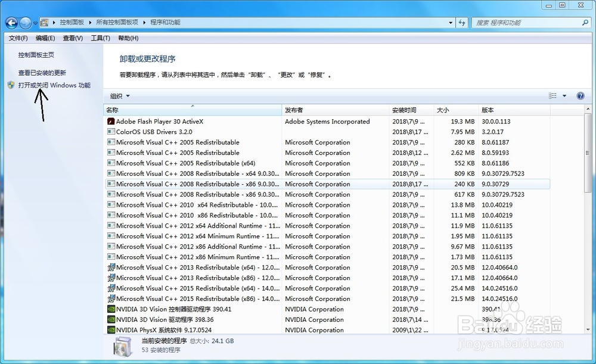596x364 pixels.
Task: Select Visual C++ 2008 x64 9.0.30 row
Action: tap(327, 173)
